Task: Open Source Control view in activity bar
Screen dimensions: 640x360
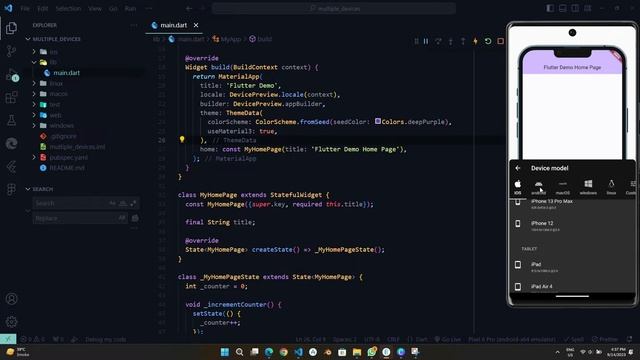Action: point(11,51)
